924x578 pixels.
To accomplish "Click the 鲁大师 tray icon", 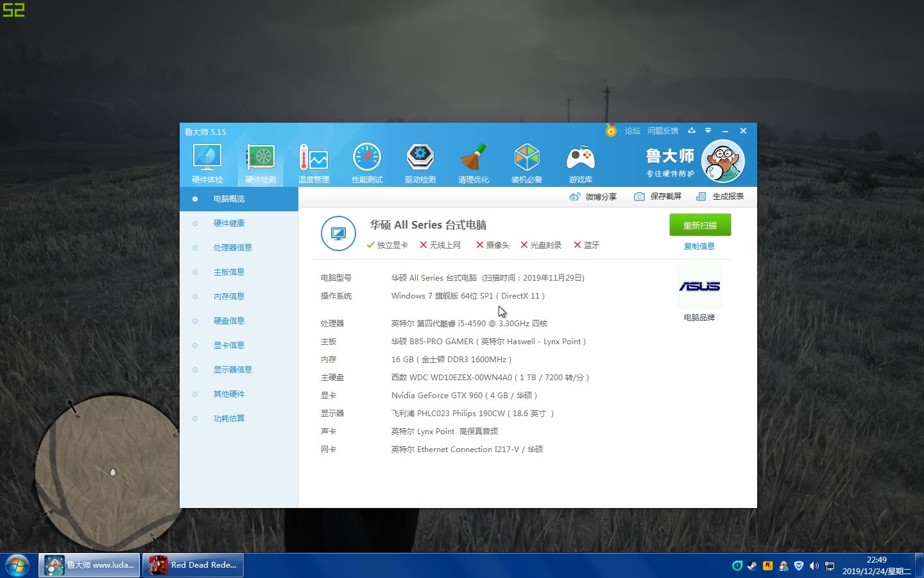I will tap(783, 566).
